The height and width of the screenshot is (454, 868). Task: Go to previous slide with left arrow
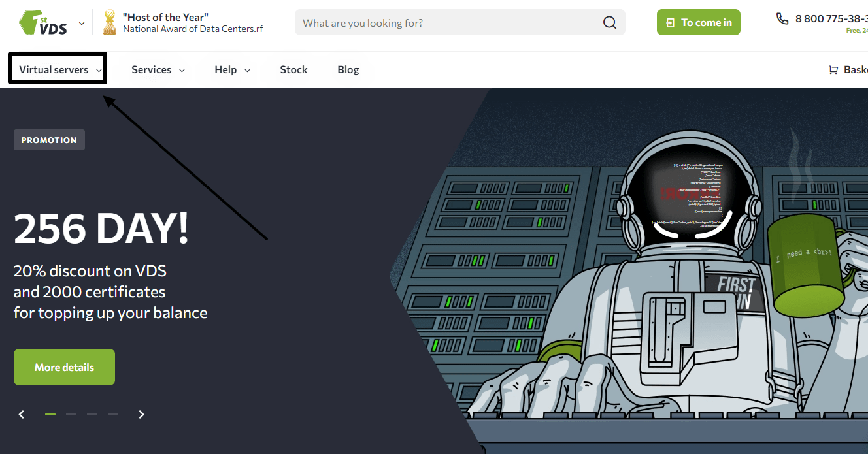pyautogui.click(x=22, y=414)
